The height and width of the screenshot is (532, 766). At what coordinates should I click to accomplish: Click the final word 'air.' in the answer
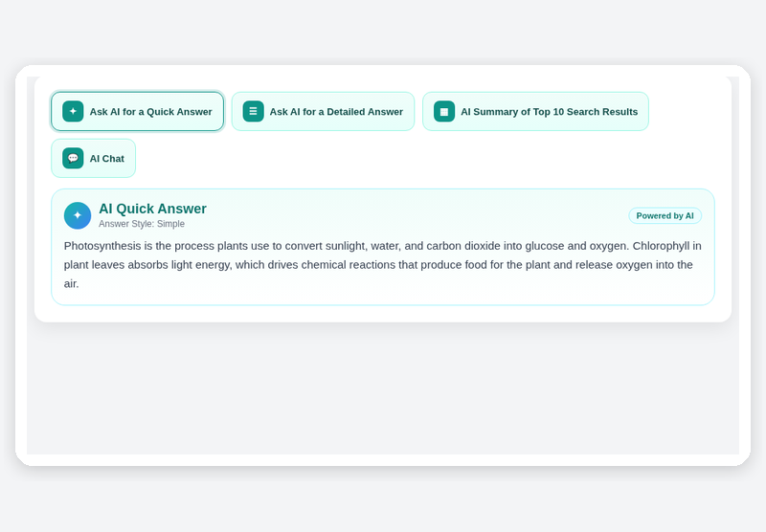point(71,284)
